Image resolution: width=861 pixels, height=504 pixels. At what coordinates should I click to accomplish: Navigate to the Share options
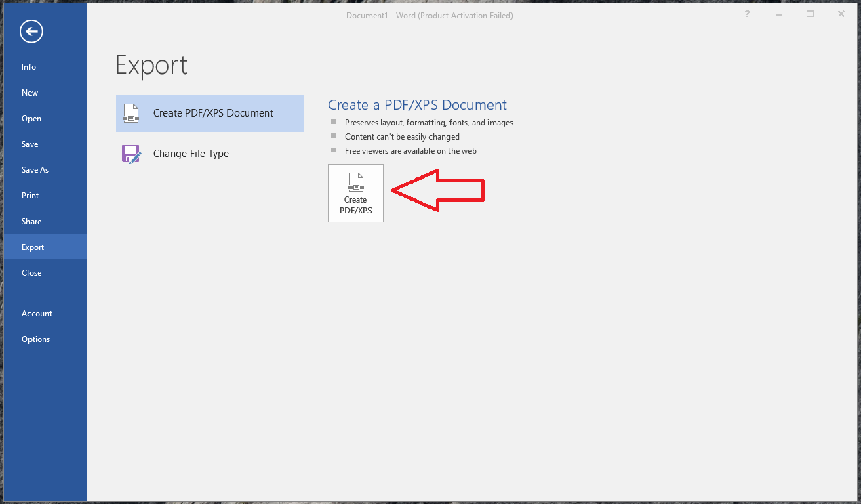(x=31, y=221)
